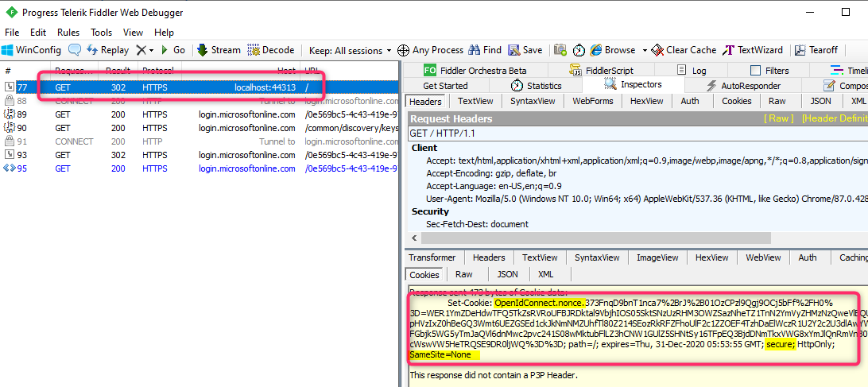Select request Headers inspector tab
This screenshot has height=387, width=868.
425,101
